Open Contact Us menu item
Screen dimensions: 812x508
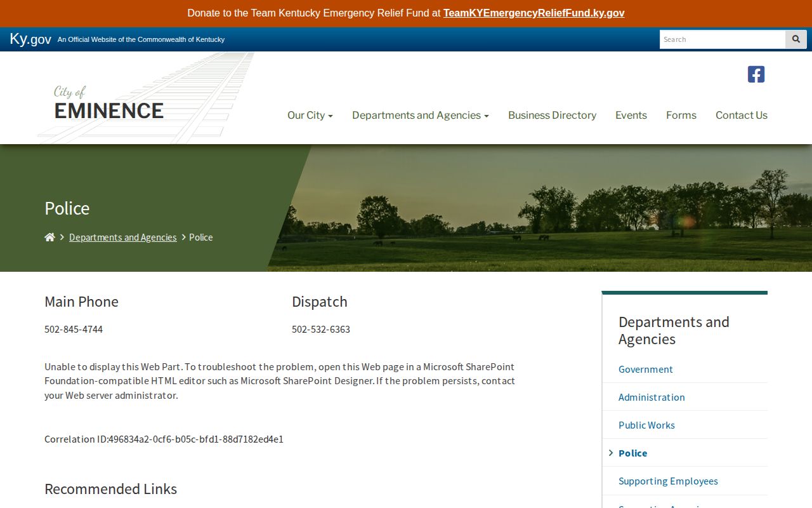[x=742, y=115]
